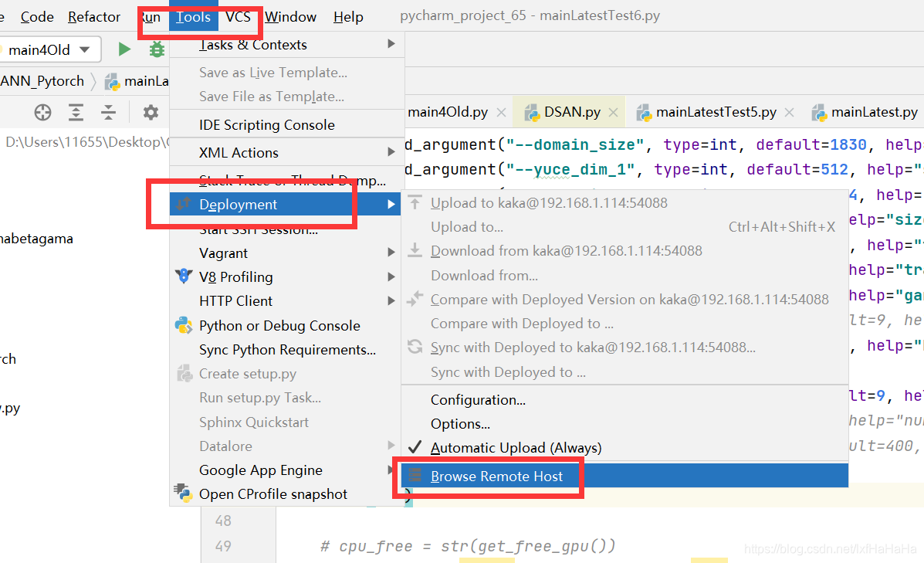Screen dimensions: 924x563
Task: Open the VCS menu
Action: click(x=238, y=16)
